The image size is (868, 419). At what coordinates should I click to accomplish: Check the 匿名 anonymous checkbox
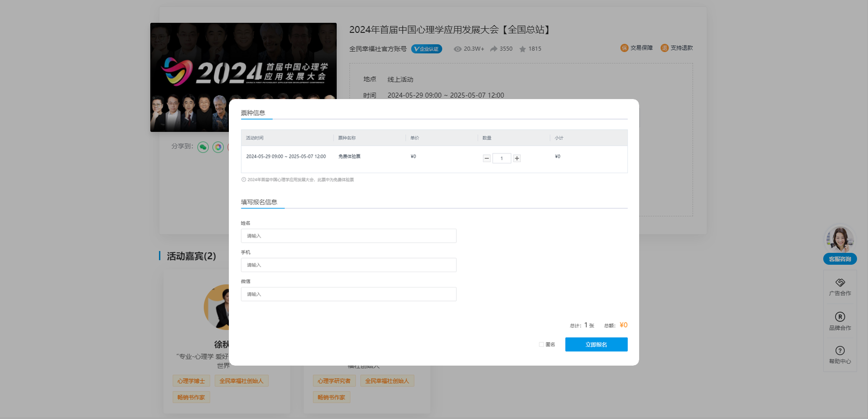[541, 345]
